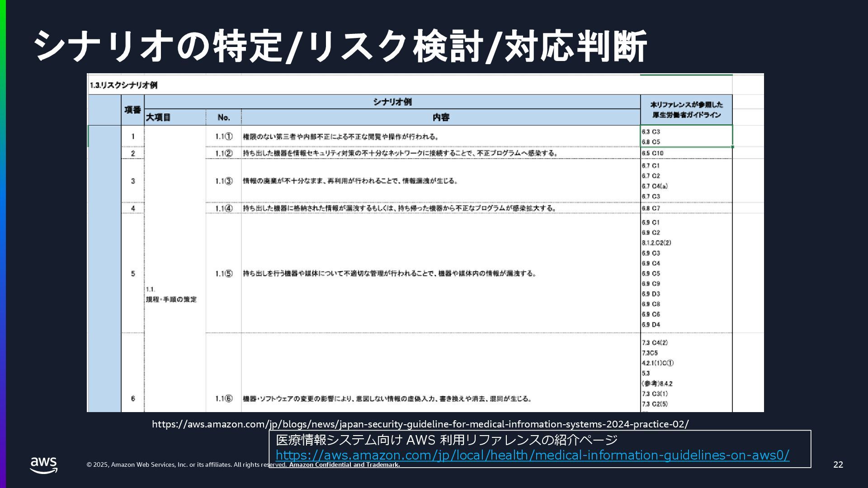Click the Amazon Confidential and Trademark text
868x488 pixels.
point(344,465)
